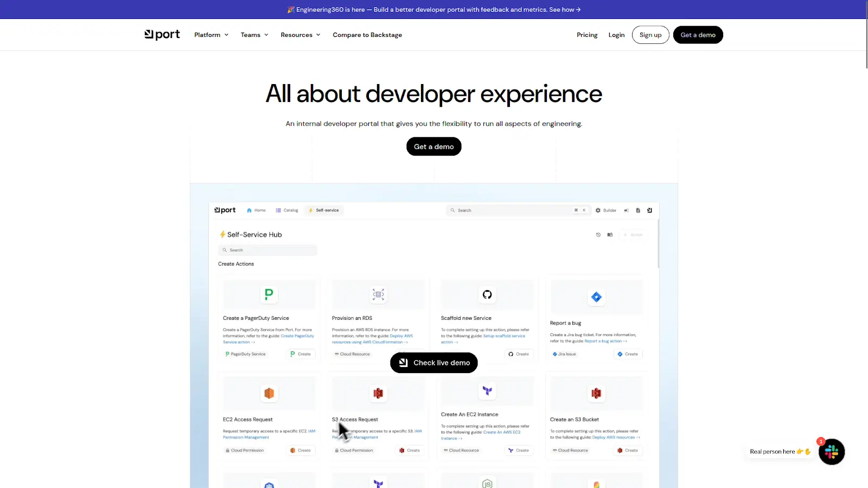Click the Builder gear icon in the demo toolbar
The height and width of the screenshot is (488, 868).
pyautogui.click(x=598, y=210)
